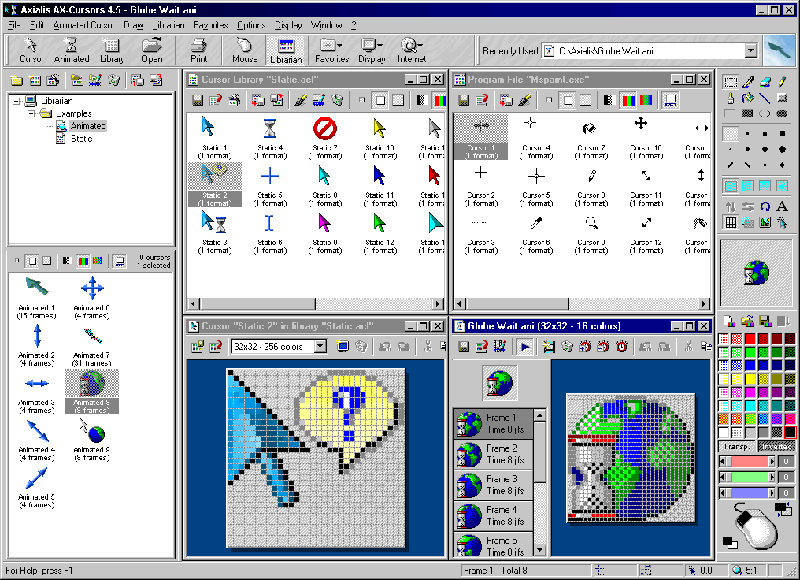The height and width of the screenshot is (580, 800).
Task: Click the frame list scroll-down arrow
Action: pyautogui.click(x=539, y=550)
